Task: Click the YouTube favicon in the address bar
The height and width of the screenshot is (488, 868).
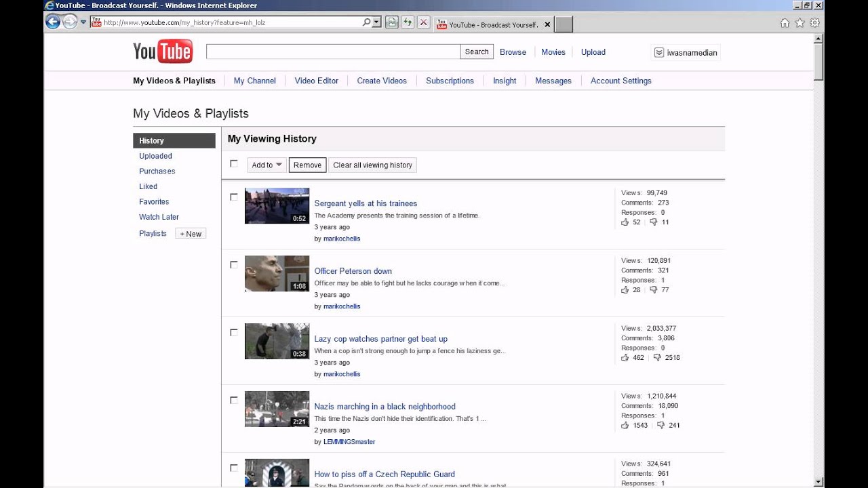Action: pyautogui.click(x=96, y=22)
